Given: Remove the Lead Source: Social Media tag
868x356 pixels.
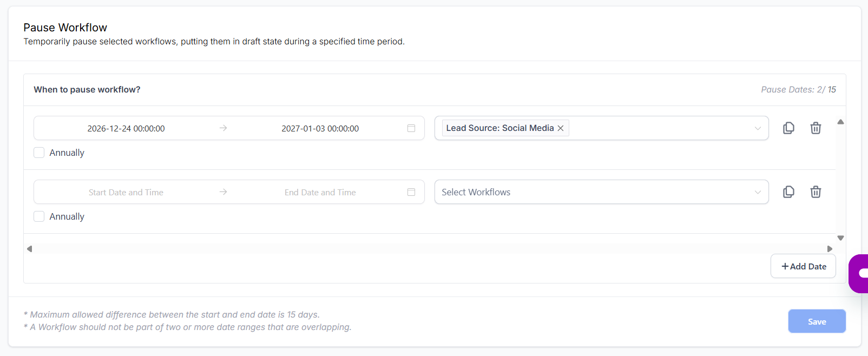Looking at the screenshot, I should point(561,128).
